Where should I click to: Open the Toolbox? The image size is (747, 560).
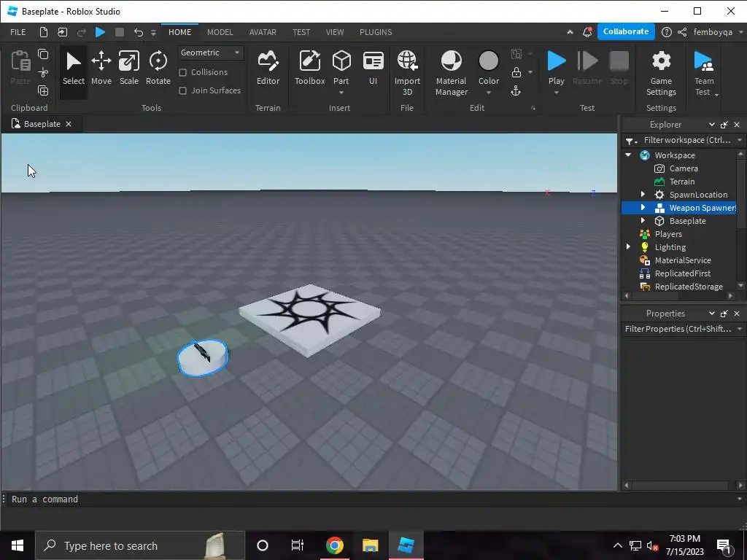click(309, 69)
